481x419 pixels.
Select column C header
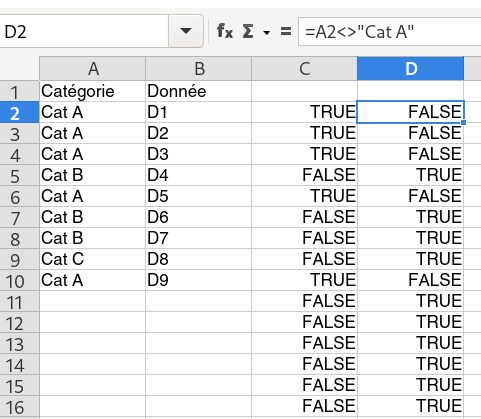(304, 69)
